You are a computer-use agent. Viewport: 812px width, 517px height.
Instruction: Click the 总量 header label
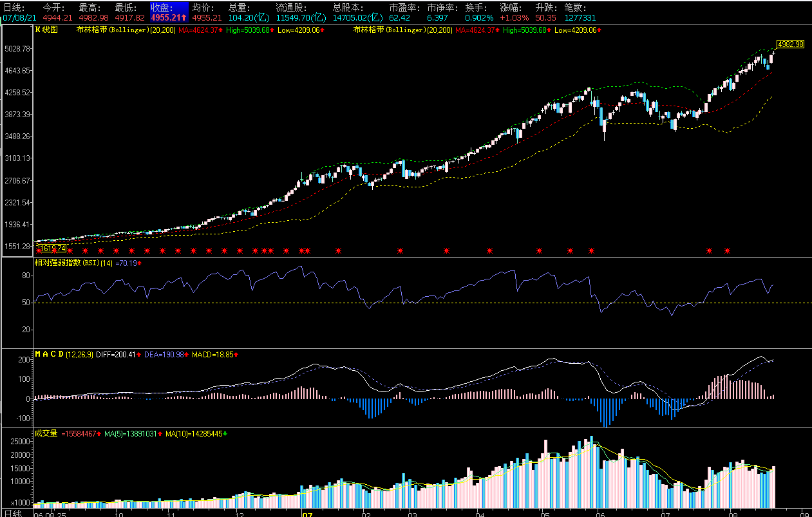[x=241, y=8]
